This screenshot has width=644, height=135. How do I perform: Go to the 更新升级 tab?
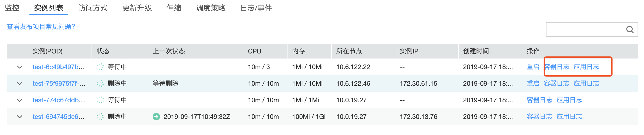click(x=137, y=8)
